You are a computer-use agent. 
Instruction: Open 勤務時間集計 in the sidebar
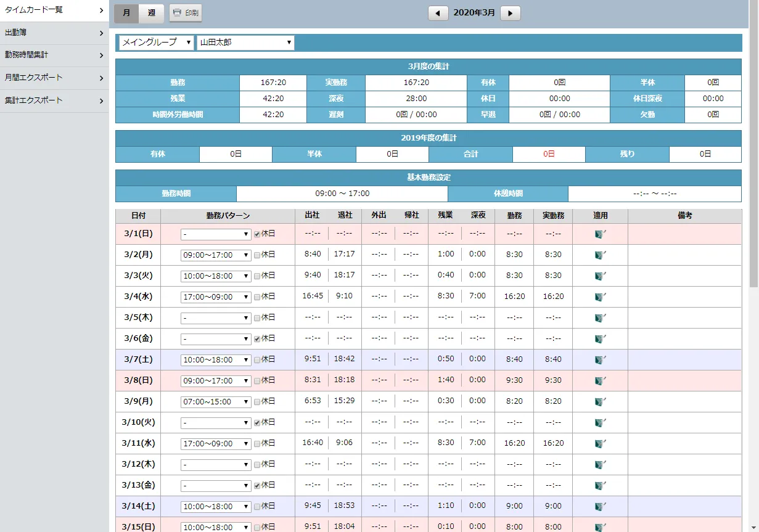pyautogui.click(x=54, y=55)
